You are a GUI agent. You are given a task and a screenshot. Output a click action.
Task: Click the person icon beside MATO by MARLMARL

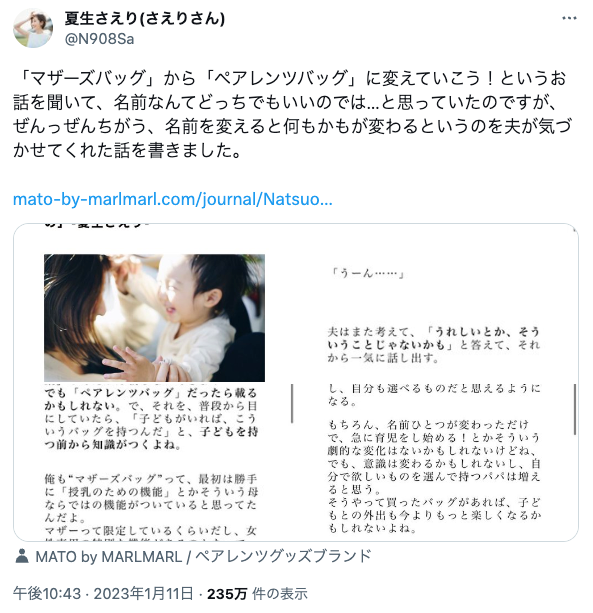click(x=22, y=556)
